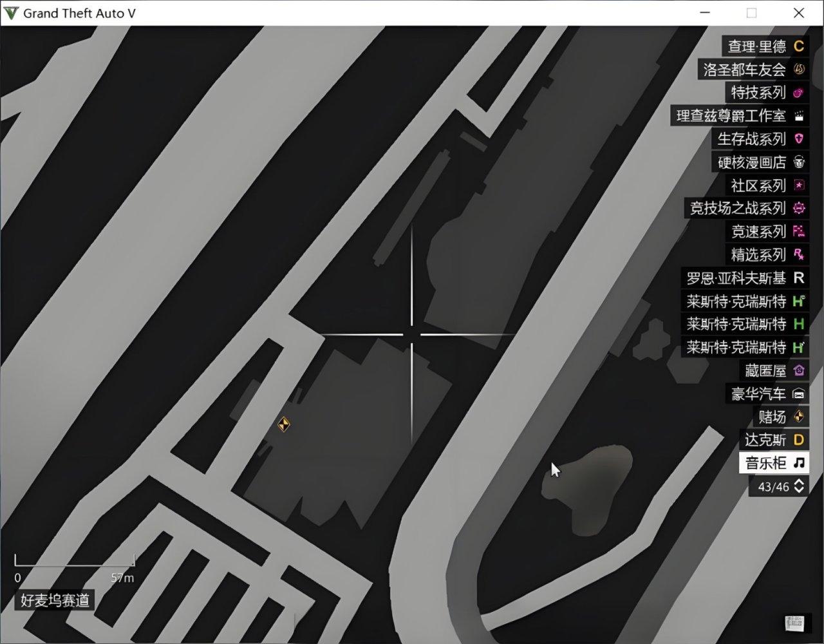Click the GTA V logo in title bar
824x644 pixels.
click(11, 13)
